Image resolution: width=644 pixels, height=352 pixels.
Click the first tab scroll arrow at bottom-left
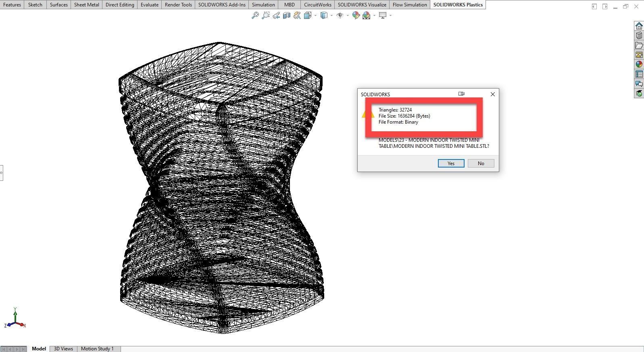[4, 349]
